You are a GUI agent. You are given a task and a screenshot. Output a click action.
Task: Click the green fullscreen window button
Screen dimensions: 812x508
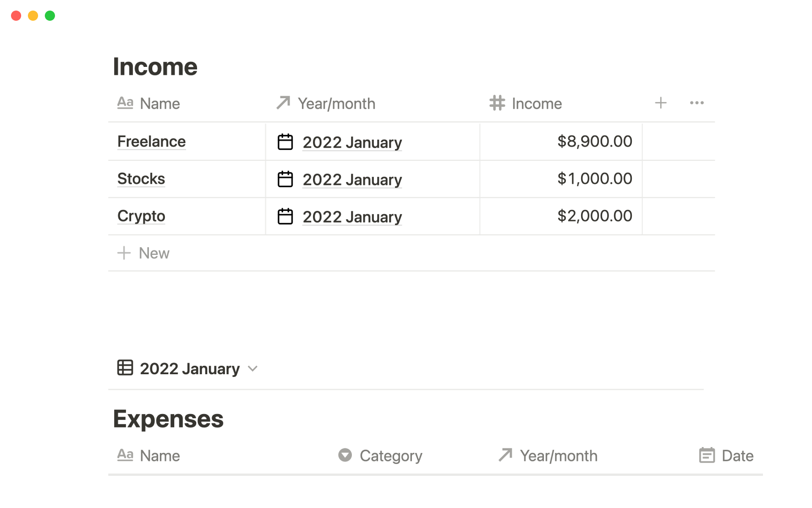coord(50,16)
